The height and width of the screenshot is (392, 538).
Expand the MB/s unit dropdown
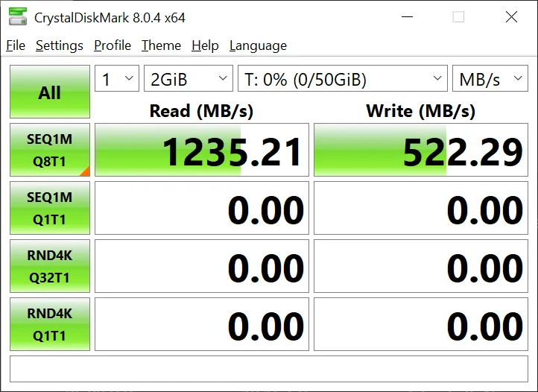tap(490, 78)
